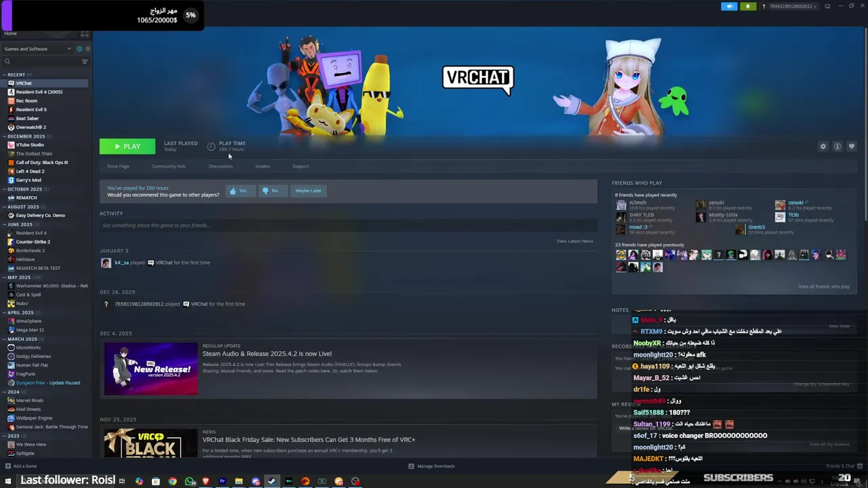868x488 pixels.
Task: Open the Steam announcements megaphone icon
Action: (729, 6)
